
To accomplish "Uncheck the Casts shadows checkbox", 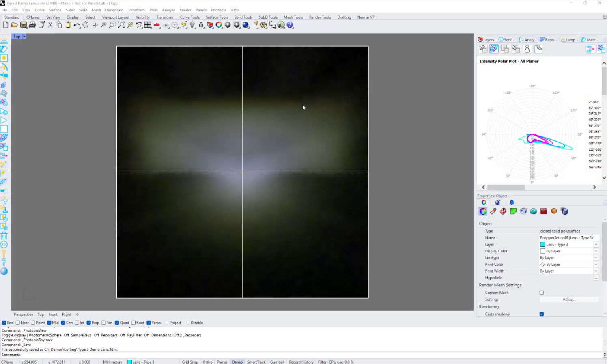I will pos(542,314).
